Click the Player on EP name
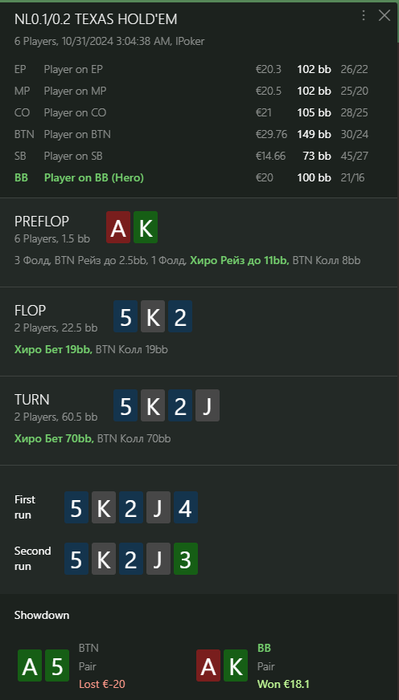The image size is (399, 700). pos(74,69)
